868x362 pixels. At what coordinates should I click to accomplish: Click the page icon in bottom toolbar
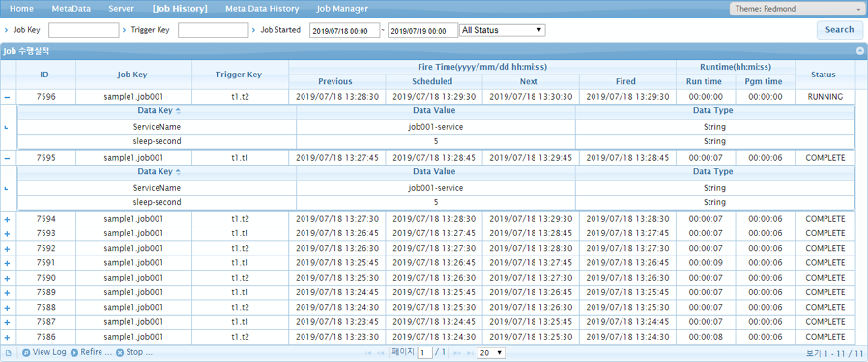click(8, 352)
